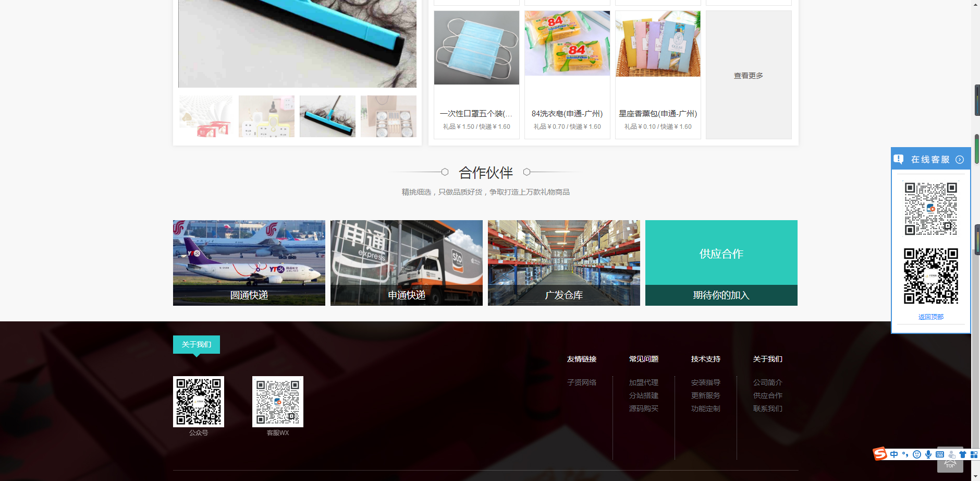Open the Sogou emoji panel
Image resolution: width=980 pixels, height=481 pixels.
coord(917,454)
